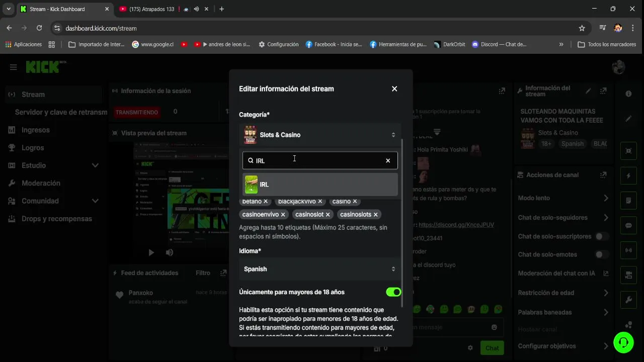Open the Idioma dropdown showing Spanish
Image resolution: width=644 pixels, height=362 pixels.
(320, 269)
